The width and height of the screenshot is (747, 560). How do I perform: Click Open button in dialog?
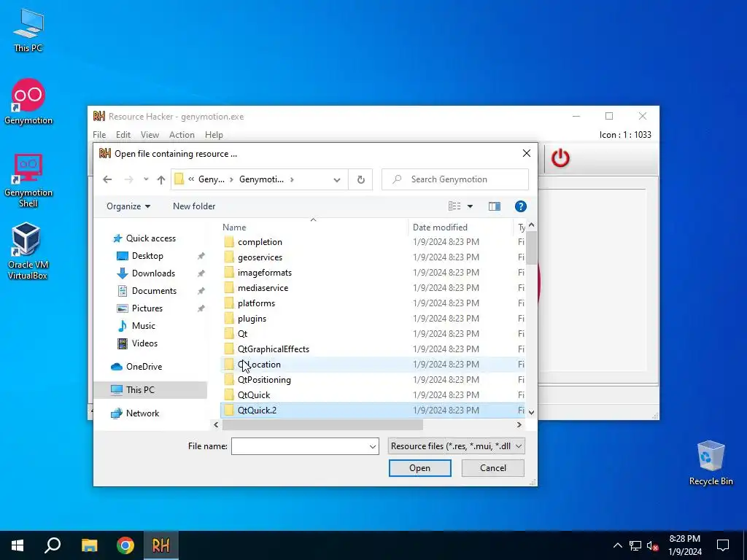point(419,468)
